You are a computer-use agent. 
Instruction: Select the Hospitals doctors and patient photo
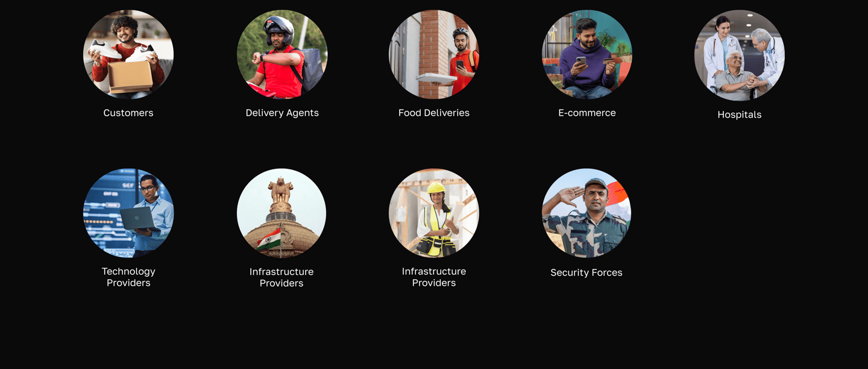(x=740, y=55)
